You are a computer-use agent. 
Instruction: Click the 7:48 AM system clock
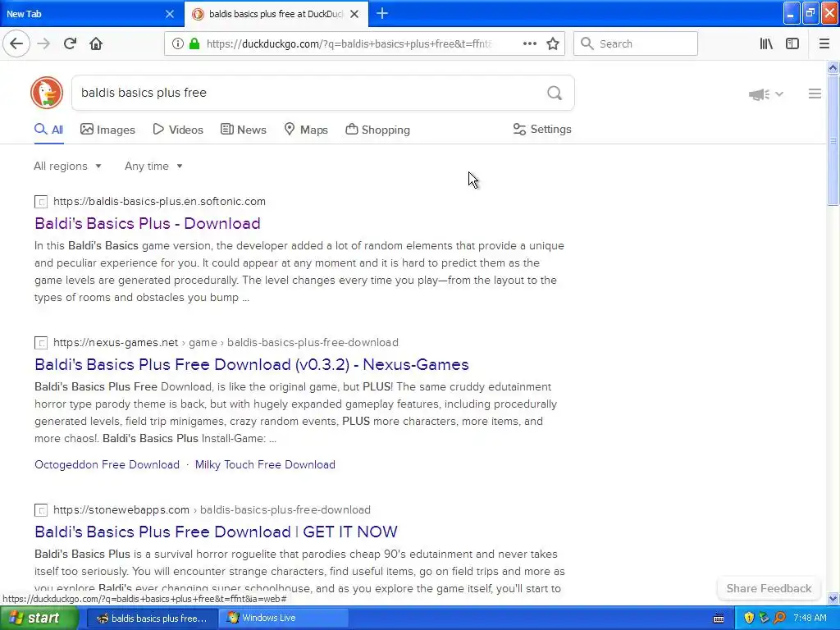810,618
